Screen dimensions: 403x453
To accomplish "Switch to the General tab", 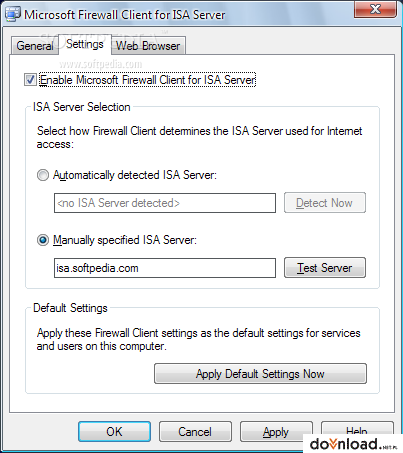I will [x=35, y=46].
